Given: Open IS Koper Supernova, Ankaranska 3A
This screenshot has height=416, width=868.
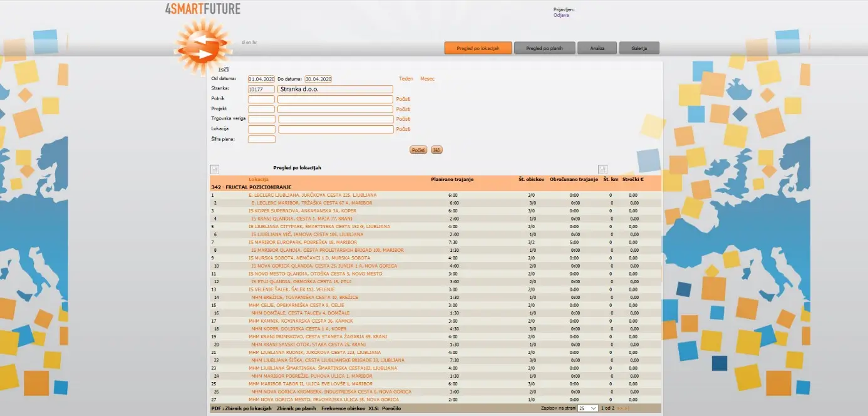Looking at the screenshot, I should point(302,211).
